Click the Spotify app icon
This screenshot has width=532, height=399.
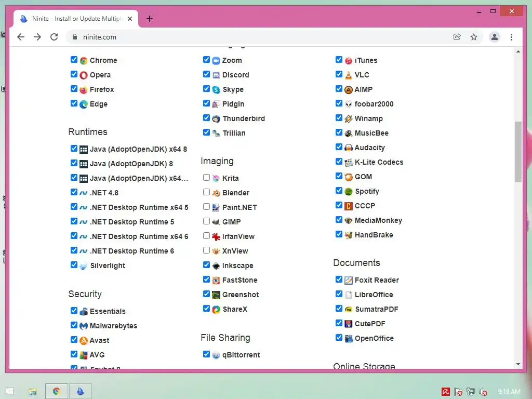click(349, 191)
